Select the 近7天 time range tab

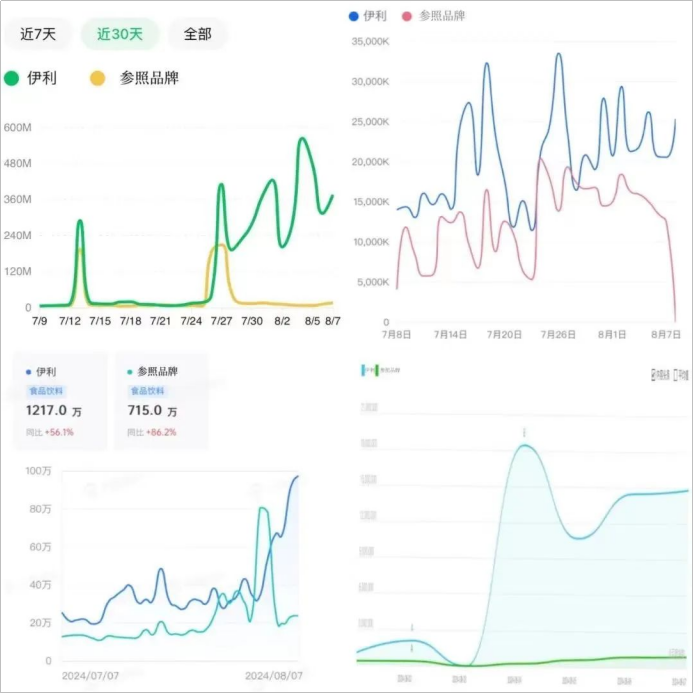point(38,34)
